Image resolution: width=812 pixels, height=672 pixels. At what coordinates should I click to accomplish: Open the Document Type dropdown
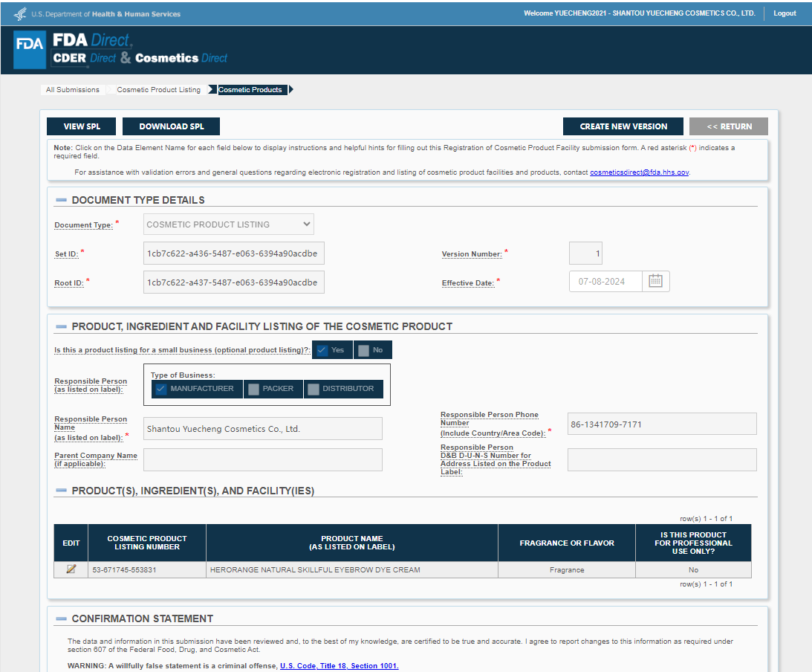(229, 224)
